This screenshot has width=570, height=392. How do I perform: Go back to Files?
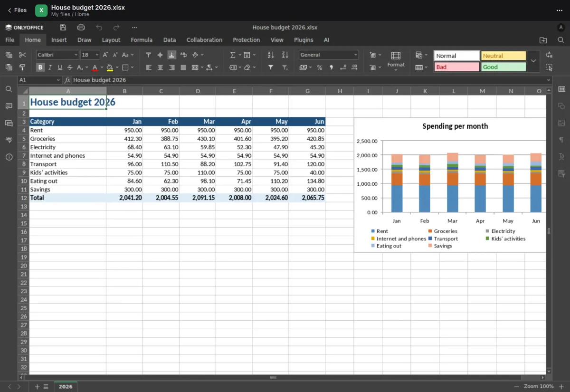(x=17, y=10)
